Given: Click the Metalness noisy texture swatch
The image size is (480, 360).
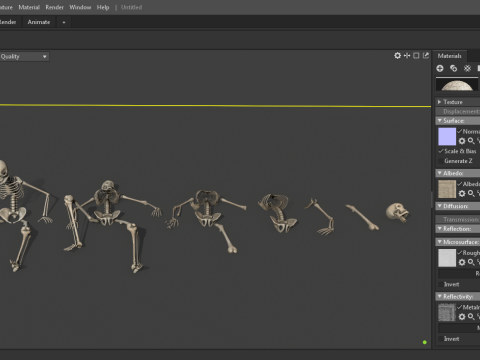Looking at the screenshot, I should coord(447,312).
